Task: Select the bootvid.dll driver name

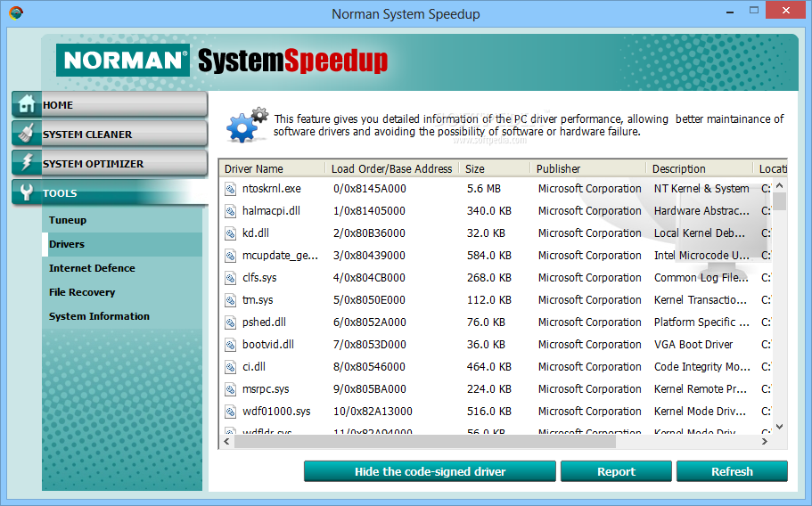Action: click(268, 345)
